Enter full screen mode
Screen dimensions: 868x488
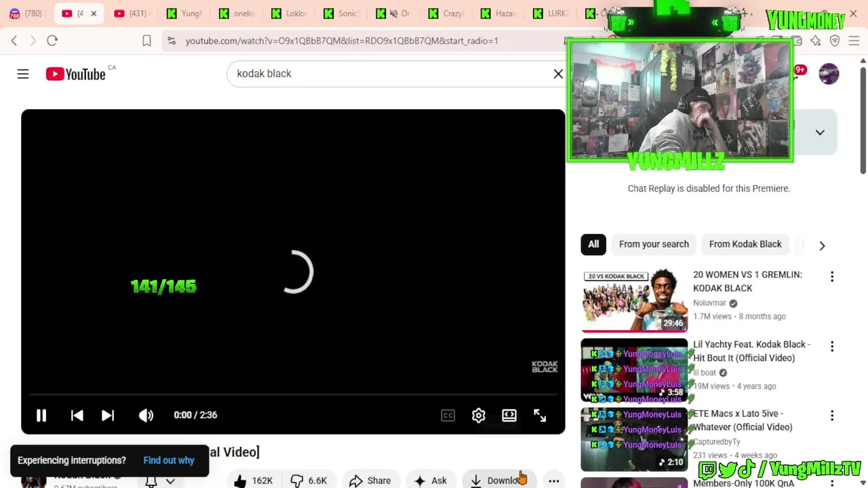pos(540,415)
